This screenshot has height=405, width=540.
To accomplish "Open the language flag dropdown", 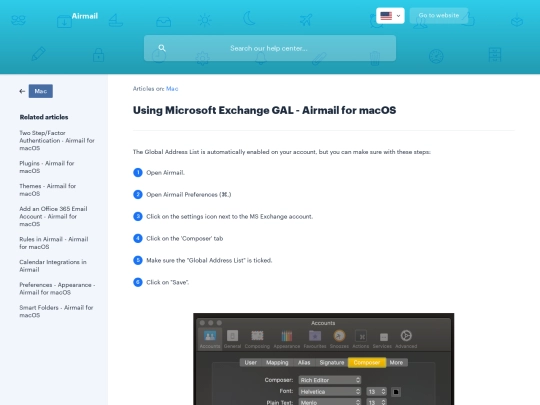I will (390, 16).
